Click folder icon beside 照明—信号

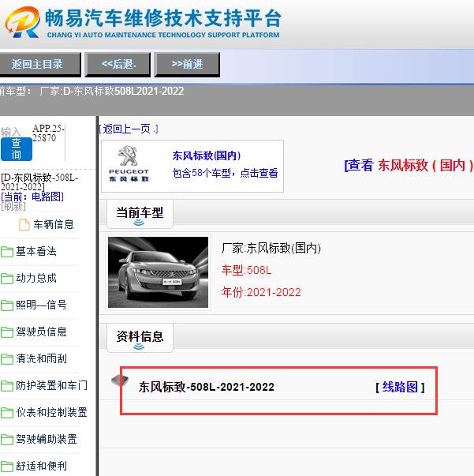click(x=6, y=305)
